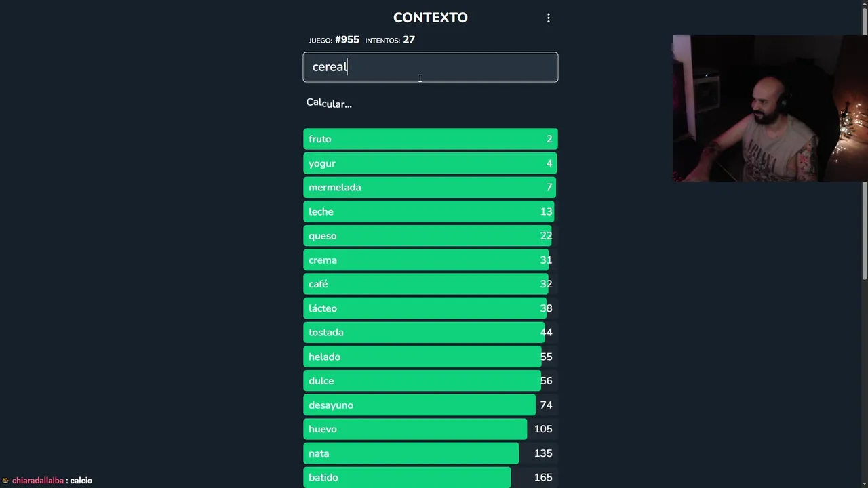Click the "desayuno" guess bar
Screen dimensions: 868x488
pos(430,405)
